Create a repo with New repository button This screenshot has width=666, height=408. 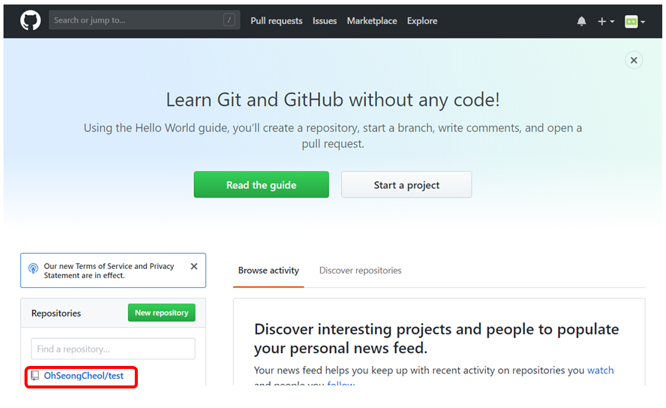[161, 312]
